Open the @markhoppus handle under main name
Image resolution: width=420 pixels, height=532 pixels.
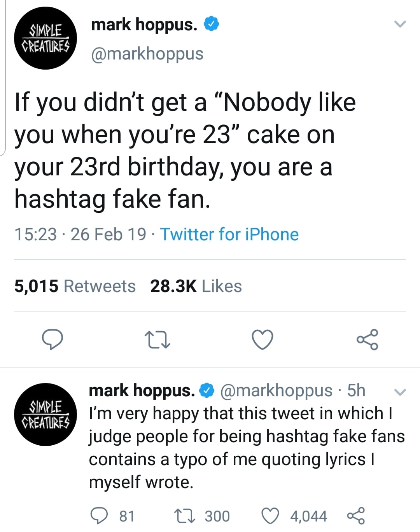coord(147,54)
